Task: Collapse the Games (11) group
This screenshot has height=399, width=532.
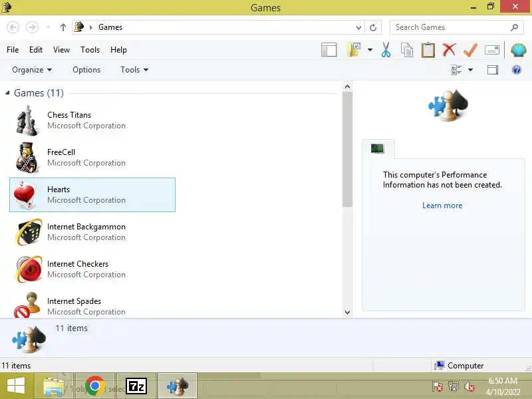Action: coord(7,92)
